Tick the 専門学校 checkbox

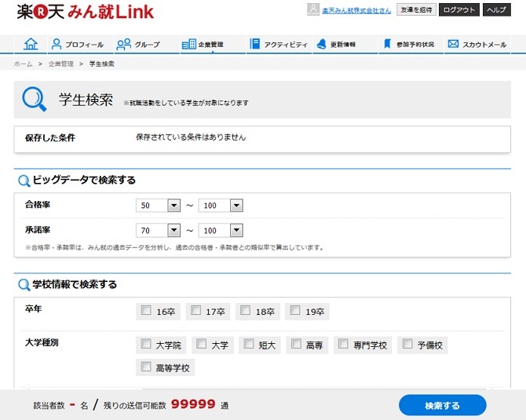click(342, 344)
